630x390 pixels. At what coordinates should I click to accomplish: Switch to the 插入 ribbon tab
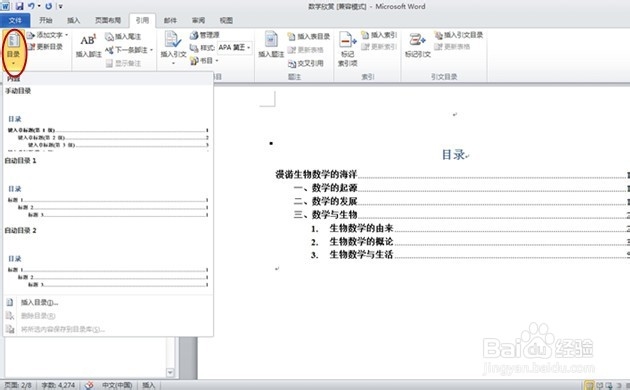[x=74, y=20]
